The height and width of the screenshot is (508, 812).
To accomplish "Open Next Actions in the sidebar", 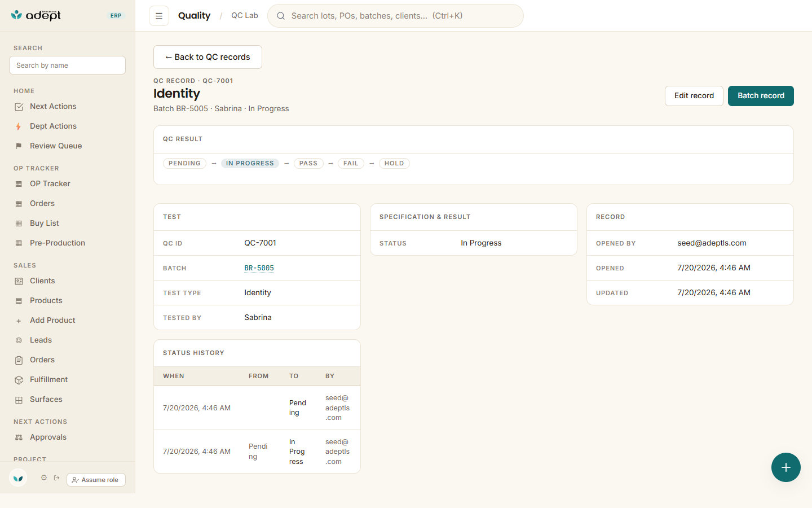I will coord(53,106).
